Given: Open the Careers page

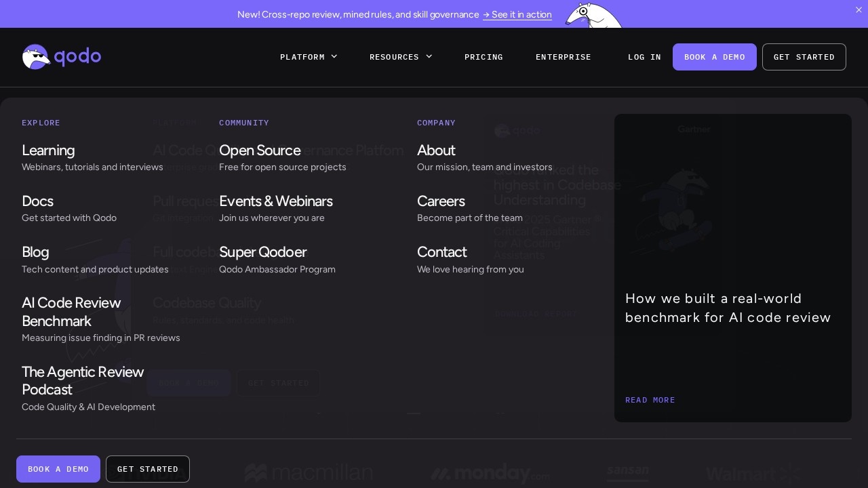Looking at the screenshot, I should (441, 201).
